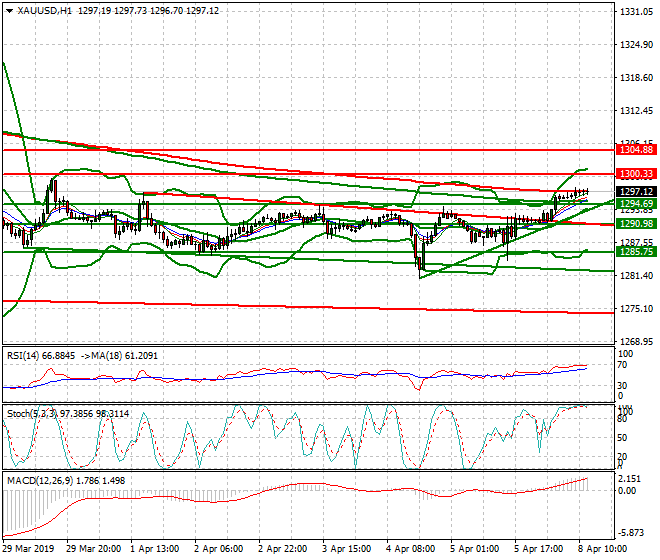Click the 2 Apr 22:00 time axis label
The width and height of the screenshot is (660, 560).
282,549
